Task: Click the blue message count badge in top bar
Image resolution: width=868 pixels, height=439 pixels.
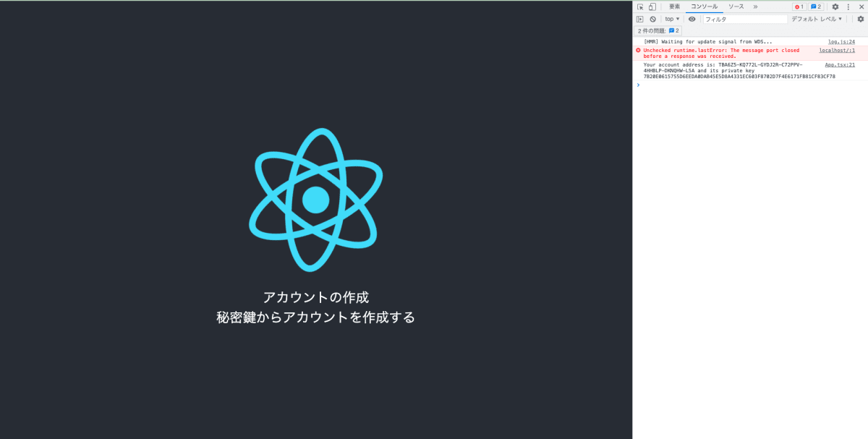Action: pyautogui.click(x=816, y=7)
